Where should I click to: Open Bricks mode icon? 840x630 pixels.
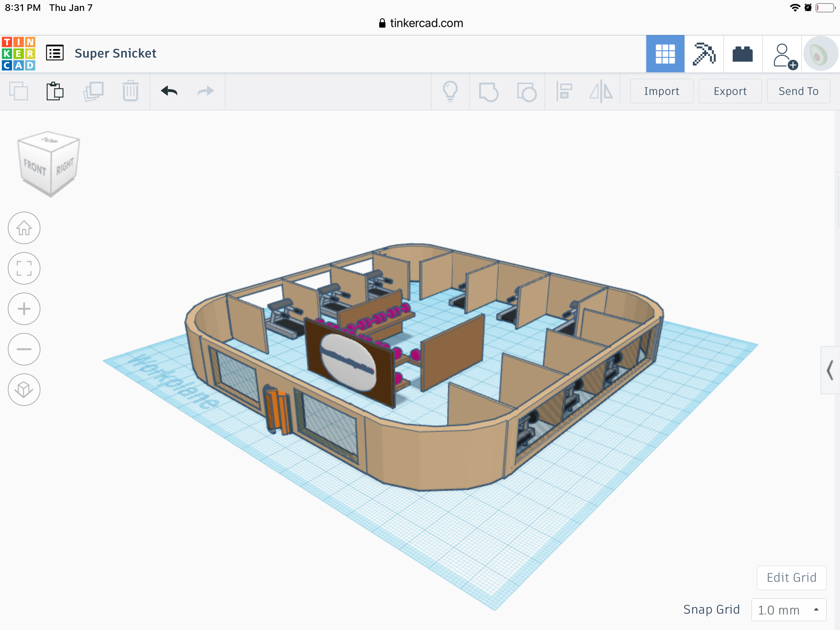pyautogui.click(x=743, y=54)
